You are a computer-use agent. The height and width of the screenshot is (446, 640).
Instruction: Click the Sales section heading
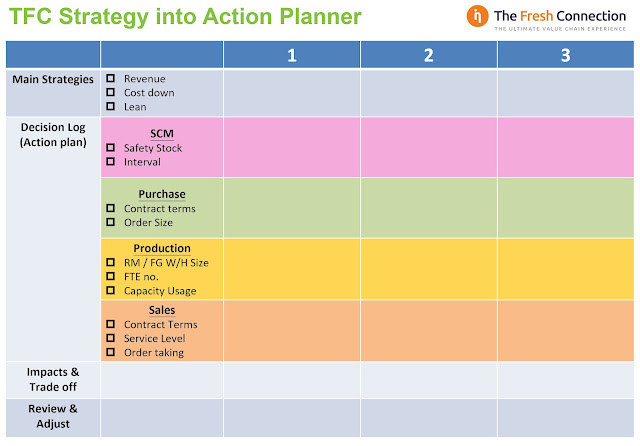coord(162,310)
